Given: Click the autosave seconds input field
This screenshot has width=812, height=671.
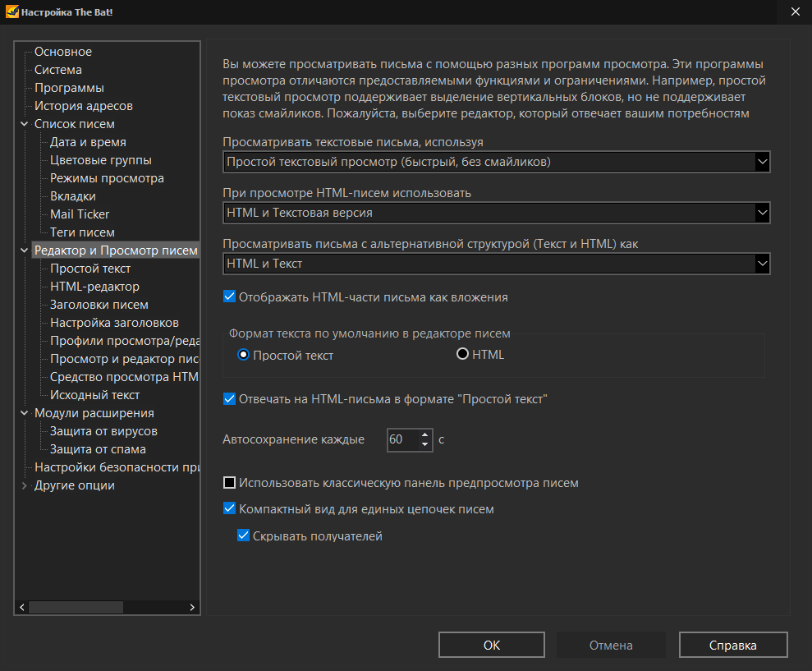Looking at the screenshot, I should click(401, 439).
